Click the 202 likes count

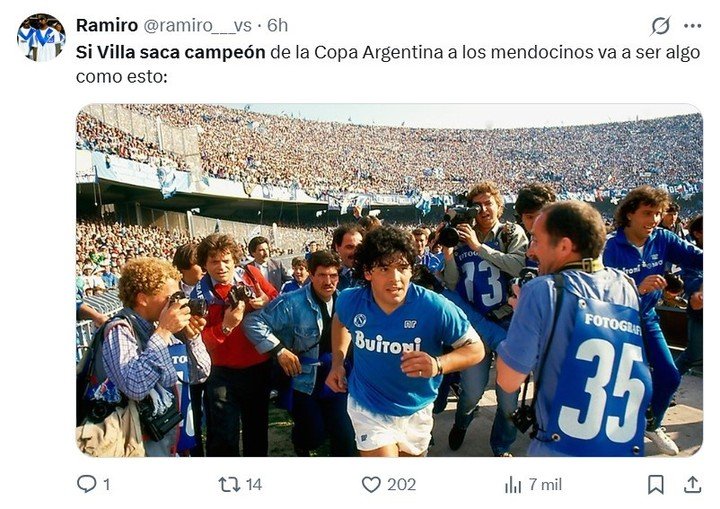[x=401, y=484]
